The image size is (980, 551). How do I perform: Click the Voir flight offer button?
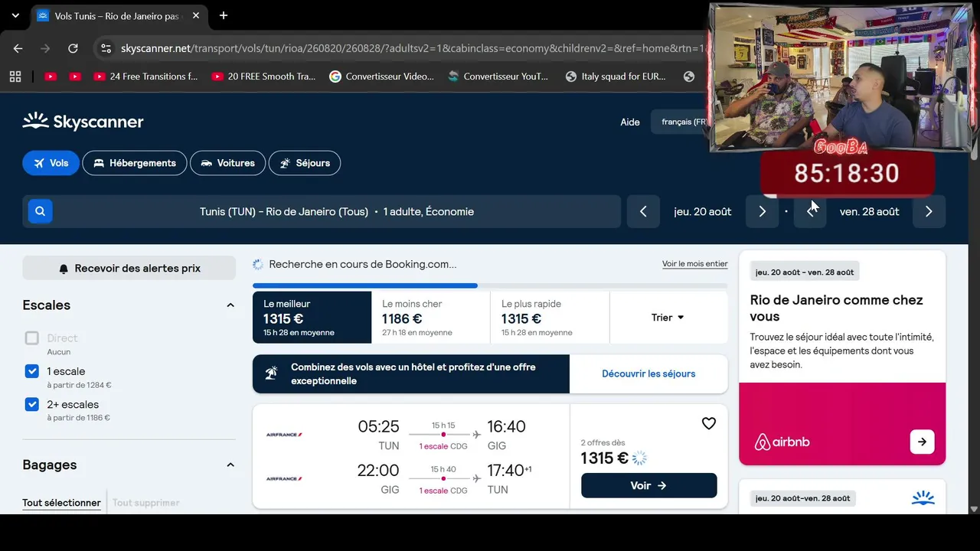coord(649,485)
